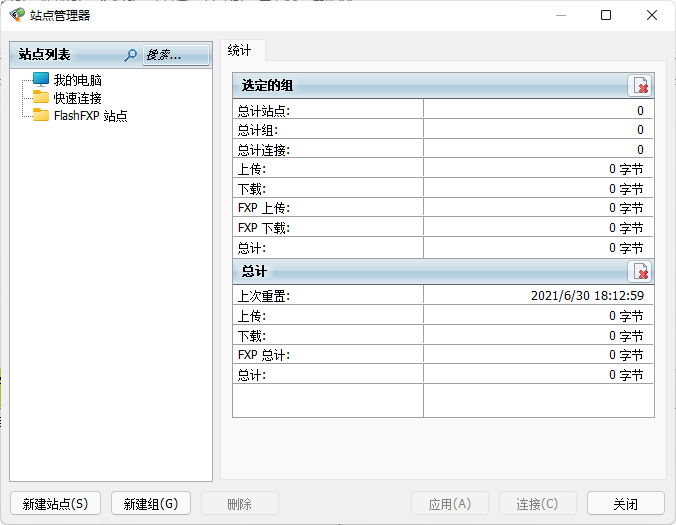Image resolution: width=676 pixels, height=525 pixels.
Task: Reset the 选定的组 statistics with red X icon
Action: click(640, 85)
